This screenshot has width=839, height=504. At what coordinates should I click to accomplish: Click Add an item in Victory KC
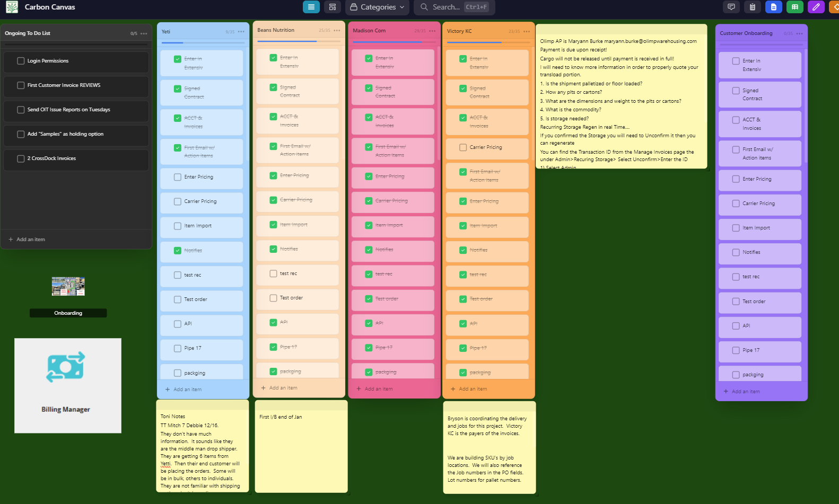point(469,389)
